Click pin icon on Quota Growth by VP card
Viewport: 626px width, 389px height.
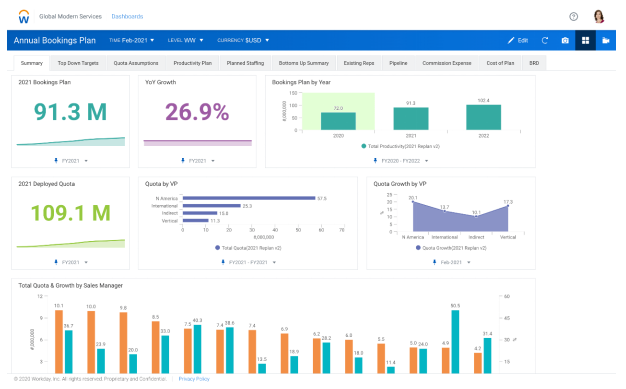[434, 262]
